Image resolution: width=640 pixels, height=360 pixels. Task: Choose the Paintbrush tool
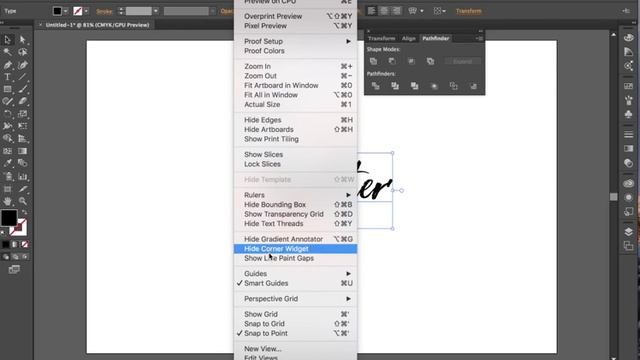22,89
